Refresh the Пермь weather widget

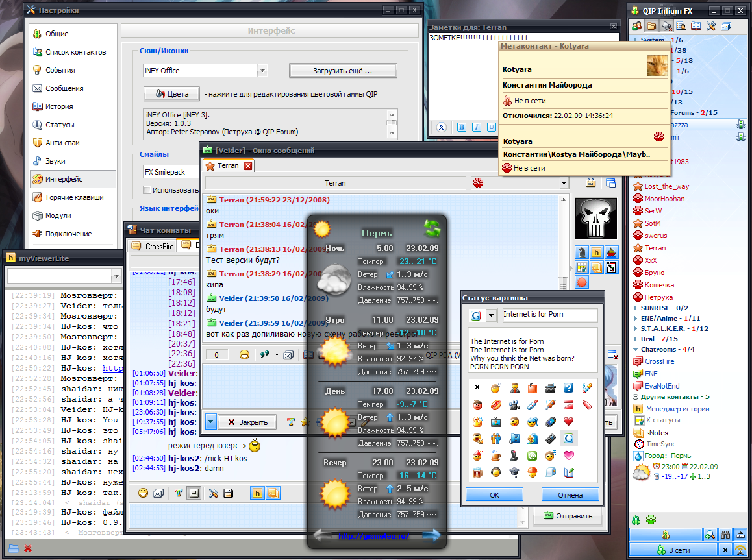[432, 228]
